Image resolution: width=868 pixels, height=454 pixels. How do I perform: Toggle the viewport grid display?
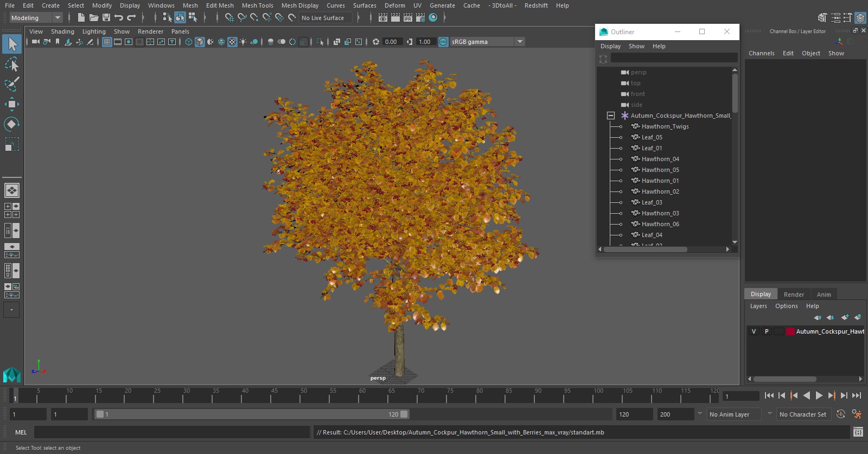pyautogui.click(x=107, y=42)
